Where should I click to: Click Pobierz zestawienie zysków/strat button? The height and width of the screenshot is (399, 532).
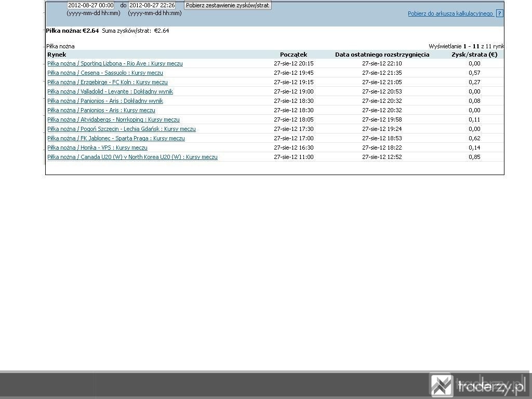228,5
